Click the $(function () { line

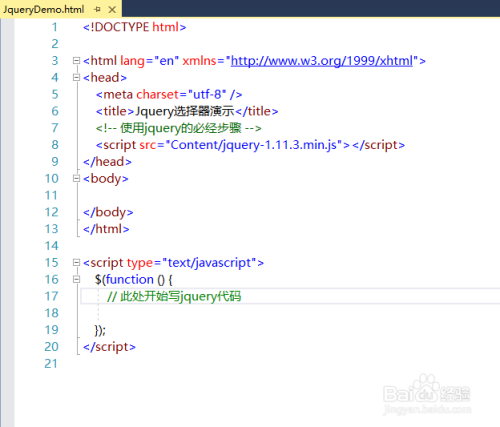[x=133, y=279]
